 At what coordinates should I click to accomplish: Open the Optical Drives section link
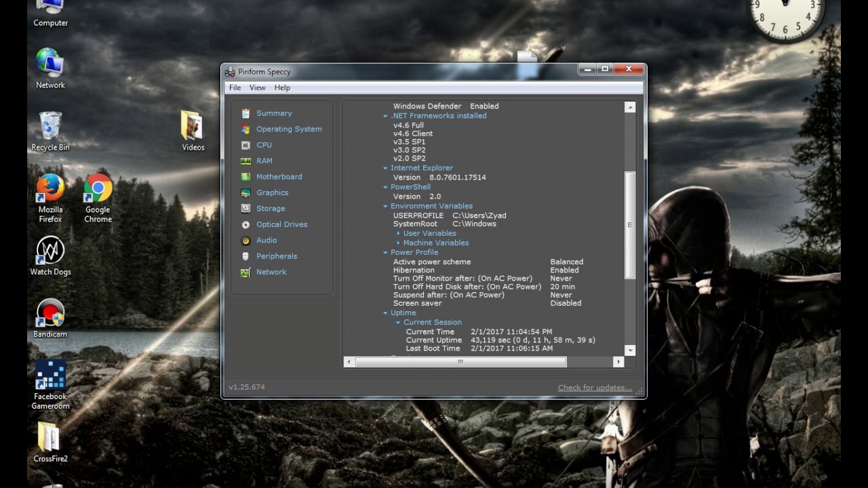281,224
